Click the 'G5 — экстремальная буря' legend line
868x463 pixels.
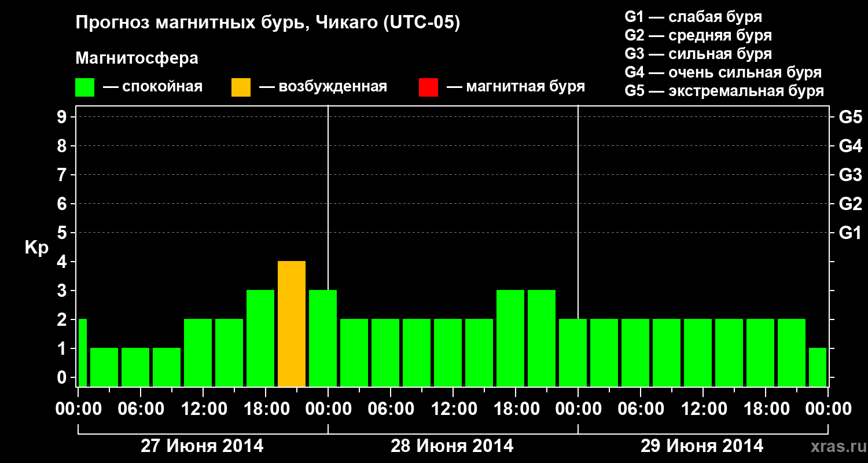pyautogui.click(x=724, y=91)
